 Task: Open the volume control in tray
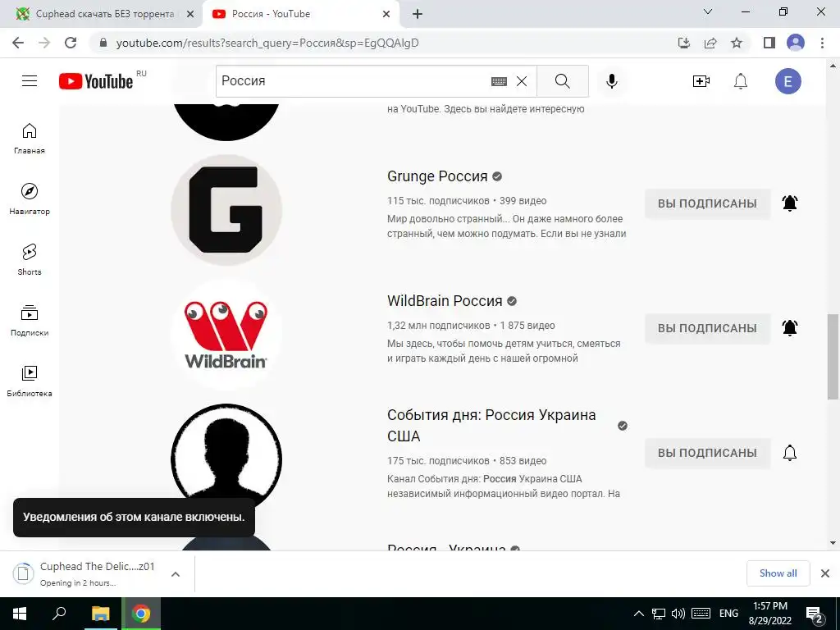(x=678, y=614)
